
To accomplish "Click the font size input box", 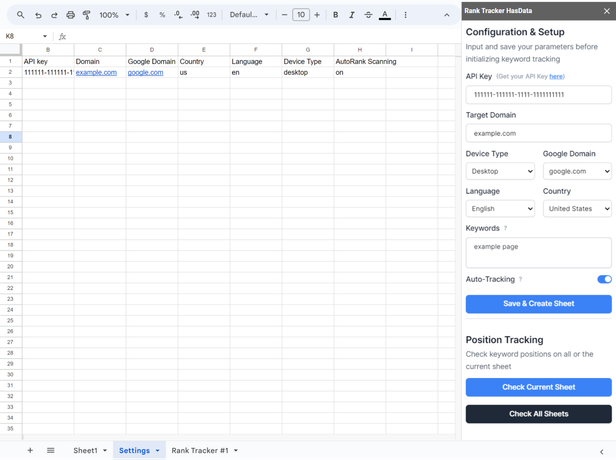I will (301, 15).
